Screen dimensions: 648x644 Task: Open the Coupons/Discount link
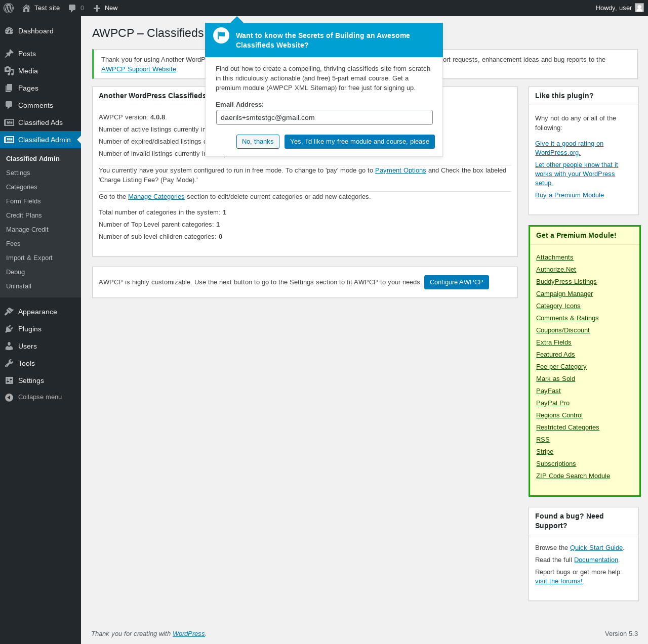tap(563, 330)
